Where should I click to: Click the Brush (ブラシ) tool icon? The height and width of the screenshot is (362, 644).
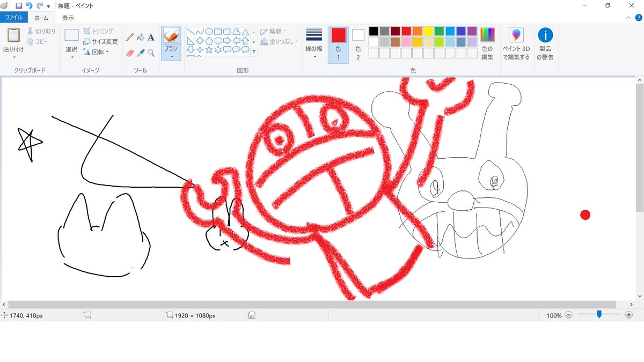pyautogui.click(x=171, y=35)
